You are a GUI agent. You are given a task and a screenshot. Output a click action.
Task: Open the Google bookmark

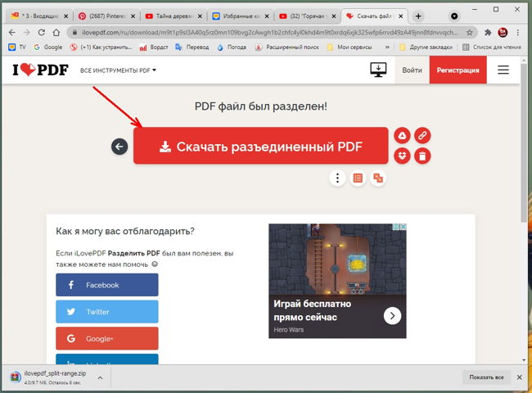[47, 47]
